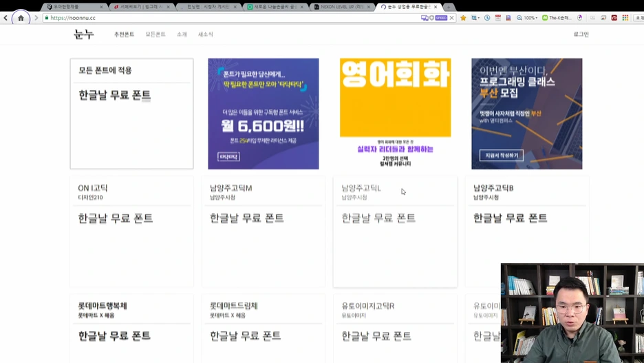Click the picture icon in toolbar
The height and width of the screenshot is (363, 644).
pos(603,18)
